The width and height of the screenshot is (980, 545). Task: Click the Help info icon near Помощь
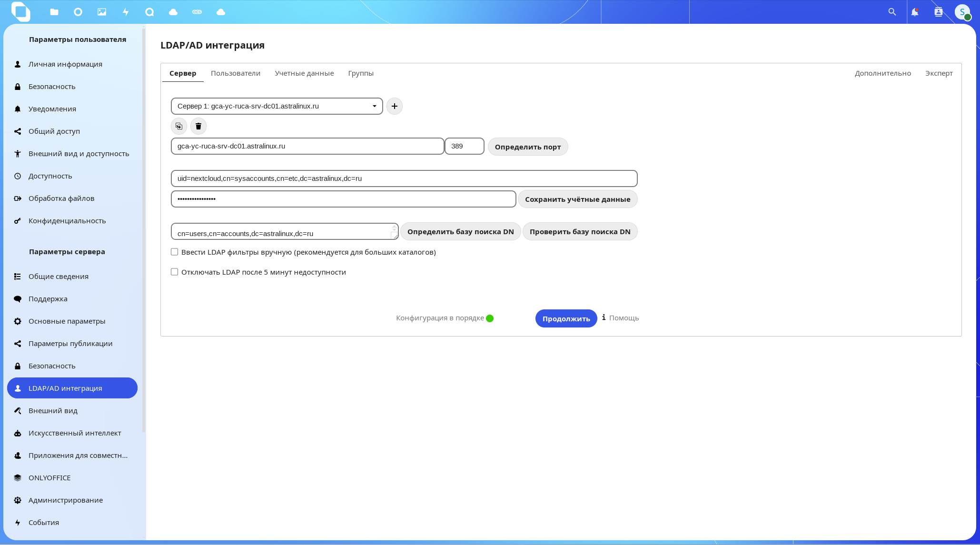[604, 317]
